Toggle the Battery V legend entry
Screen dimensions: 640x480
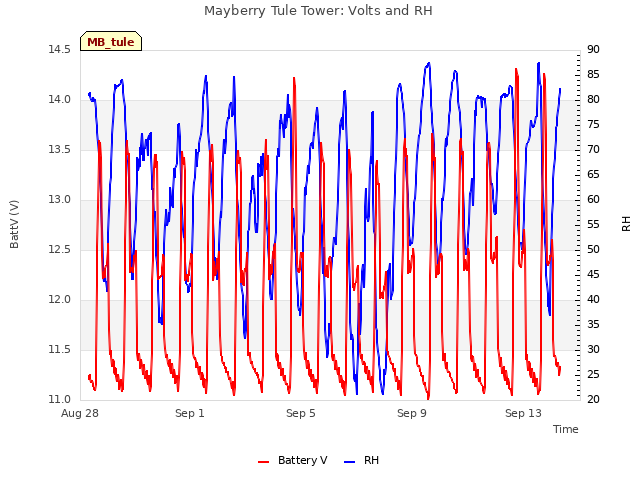293,460
